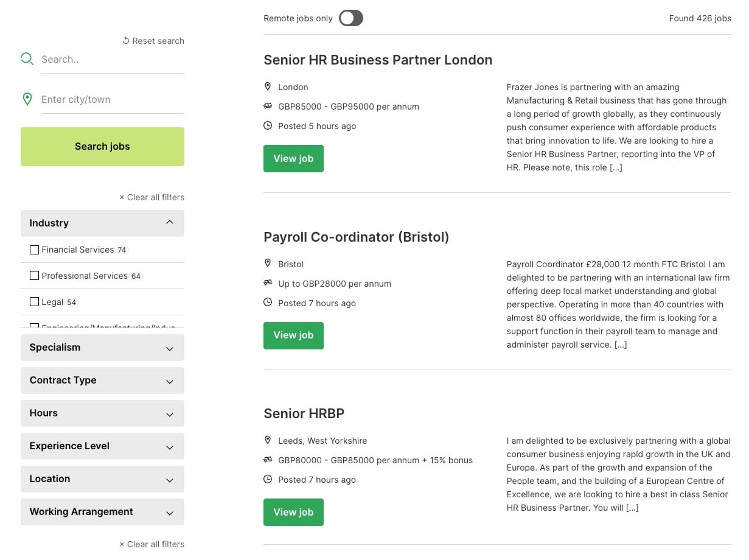Click location pin icon beside Bristol

pos(268,264)
